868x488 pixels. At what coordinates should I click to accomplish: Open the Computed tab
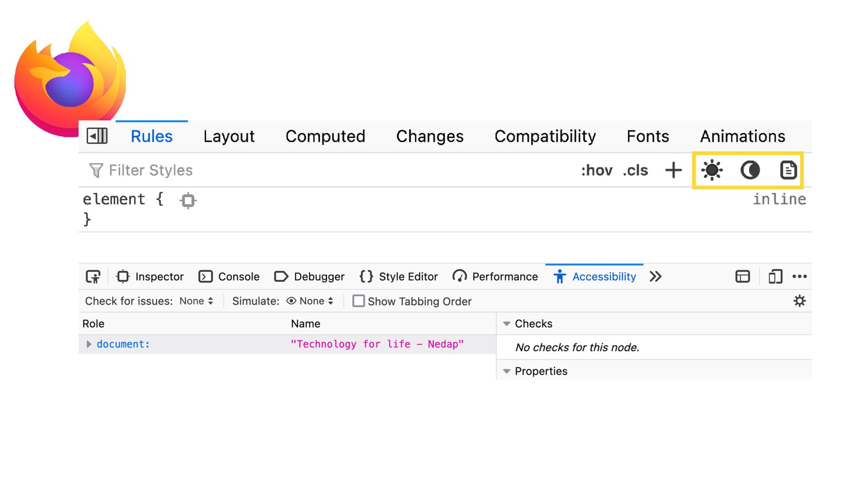coord(325,136)
